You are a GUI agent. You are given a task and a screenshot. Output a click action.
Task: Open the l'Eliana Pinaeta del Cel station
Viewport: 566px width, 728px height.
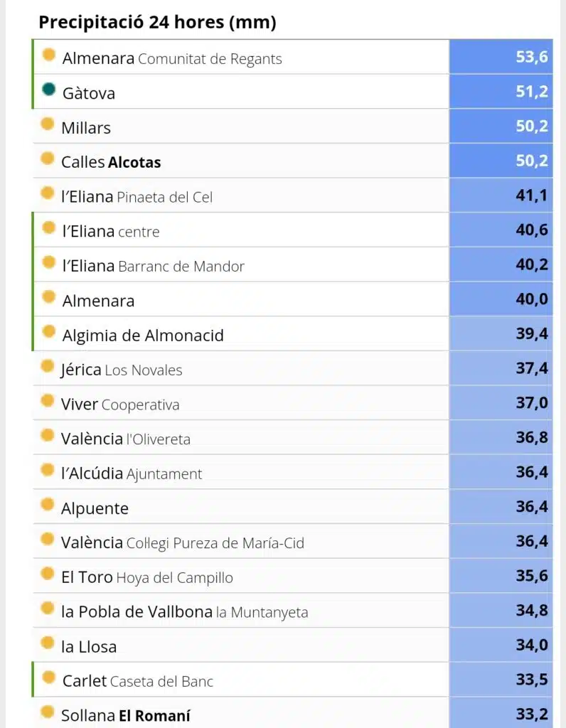[137, 197]
